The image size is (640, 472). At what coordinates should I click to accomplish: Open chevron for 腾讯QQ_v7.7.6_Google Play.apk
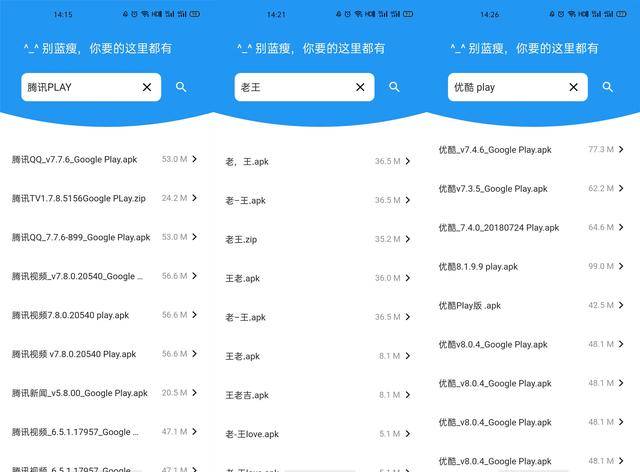pos(195,159)
